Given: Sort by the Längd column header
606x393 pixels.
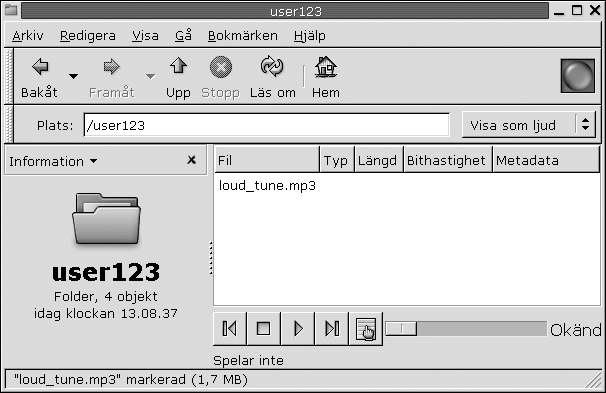Looking at the screenshot, I should click(379, 160).
